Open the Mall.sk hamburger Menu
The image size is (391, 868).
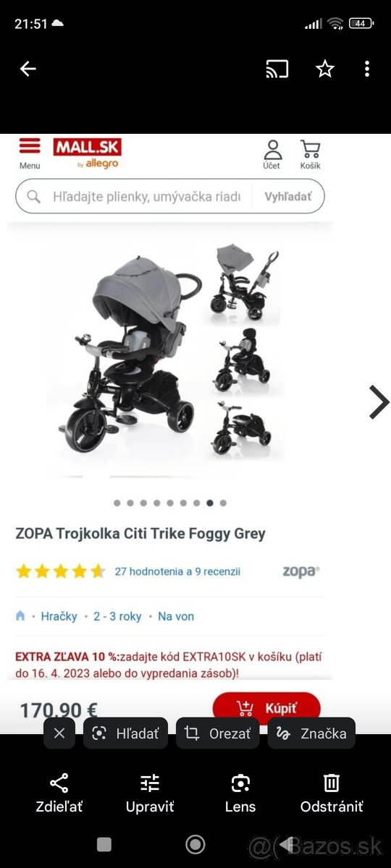[30, 153]
